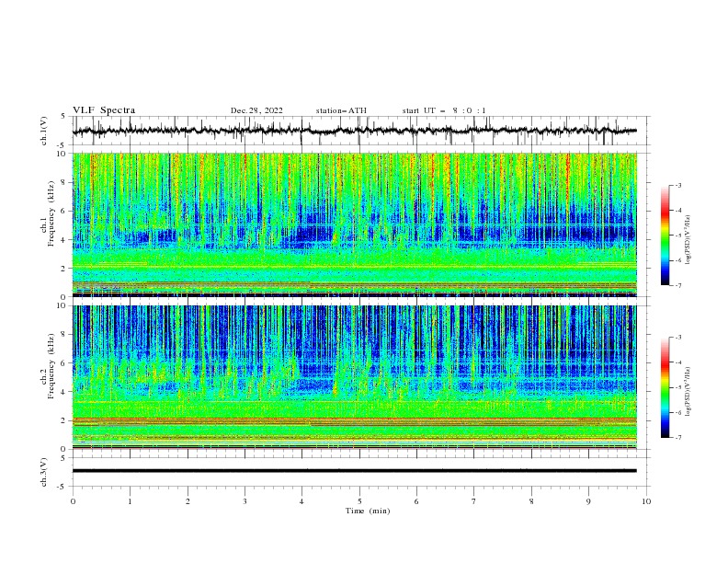Click the "3" tick on the time axis

(245, 501)
